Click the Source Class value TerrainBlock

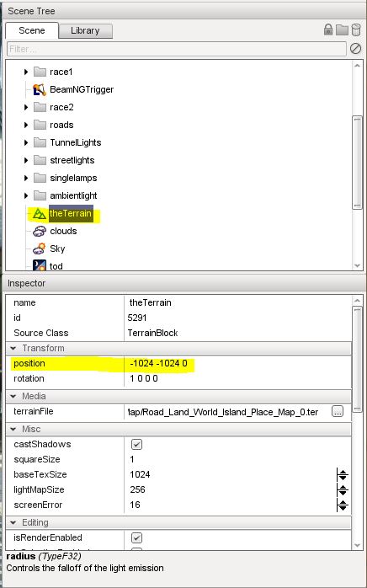click(152, 333)
